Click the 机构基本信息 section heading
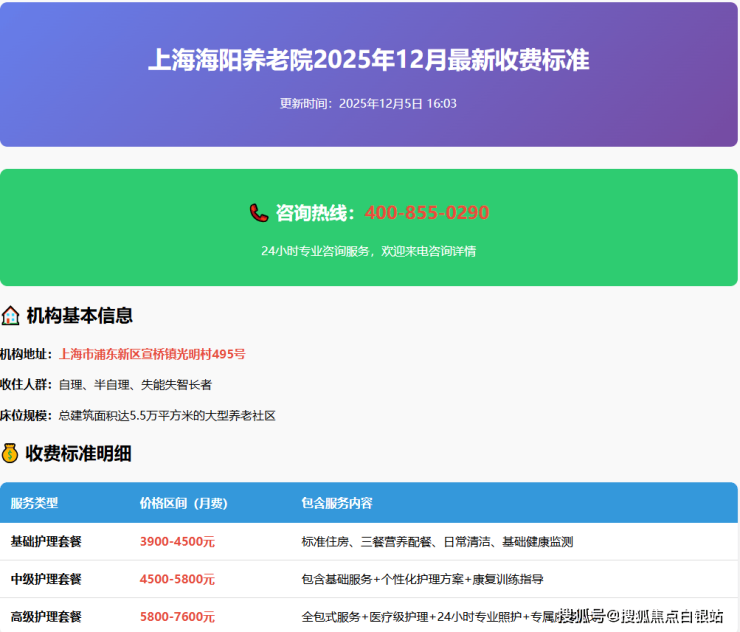The height and width of the screenshot is (632, 740). [x=80, y=316]
